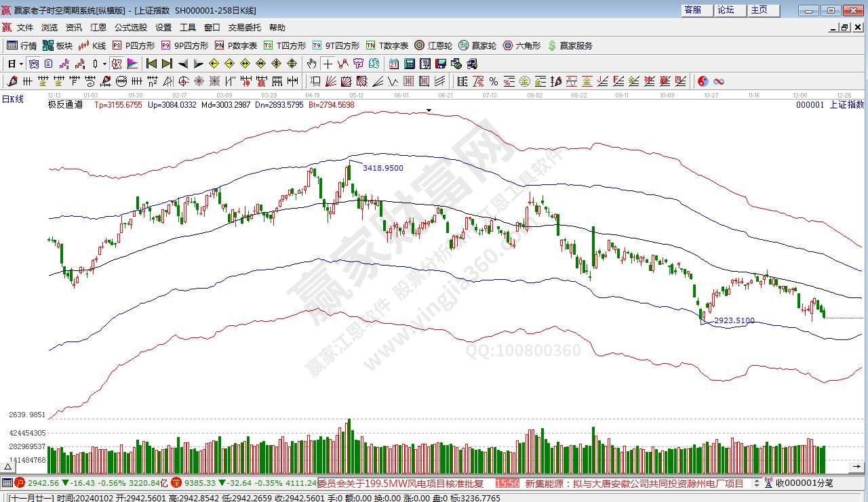The image size is (868, 502).
Task: Expand the triangle marker below 极反通道 values
Action: 429,110
